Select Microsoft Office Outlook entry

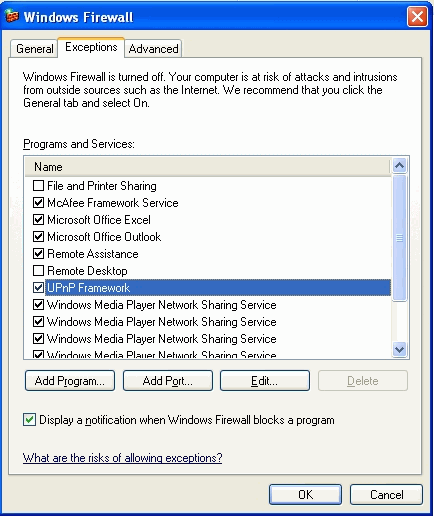(x=104, y=237)
